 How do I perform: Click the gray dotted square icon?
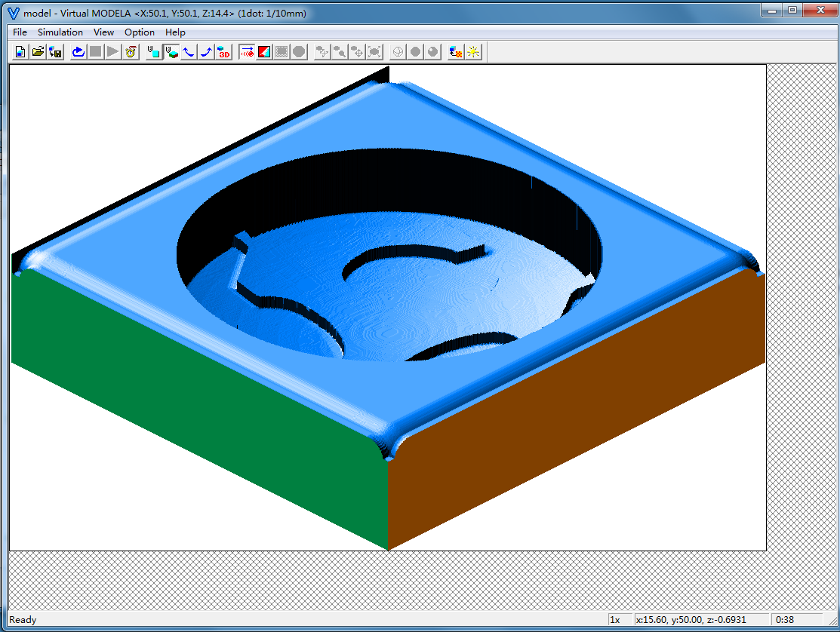coord(282,52)
